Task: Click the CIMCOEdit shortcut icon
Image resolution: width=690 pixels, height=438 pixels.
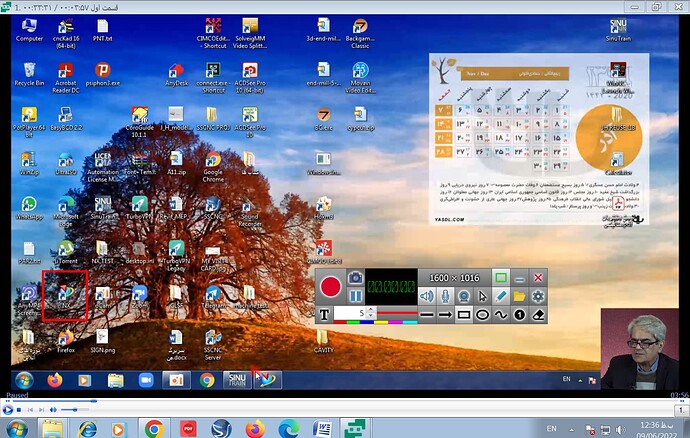Action: coord(213,33)
